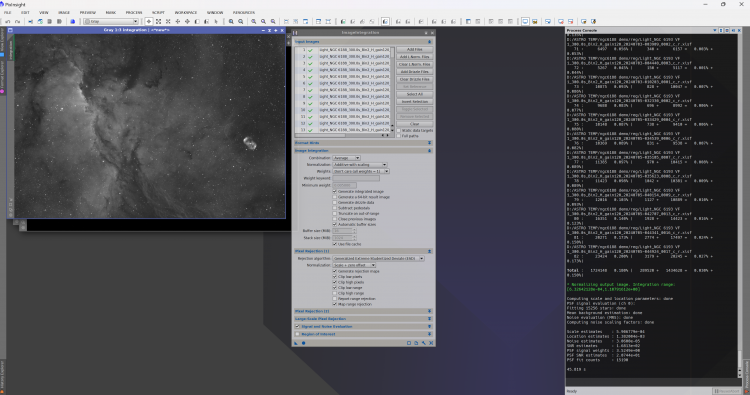Image resolution: width=750 pixels, height=395 pixels.
Task: Click the Weight keyword input field
Action: tap(356, 178)
